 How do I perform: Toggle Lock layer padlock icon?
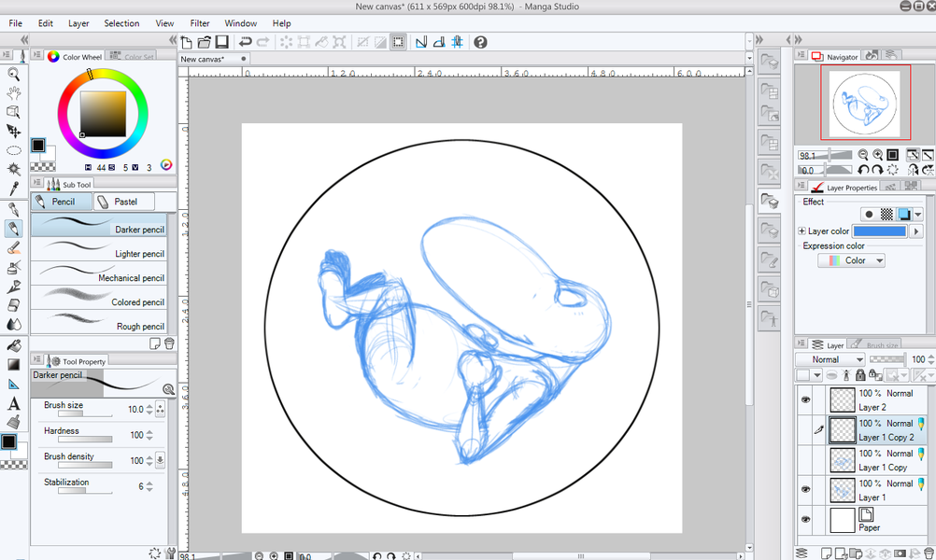coord(860,374)
